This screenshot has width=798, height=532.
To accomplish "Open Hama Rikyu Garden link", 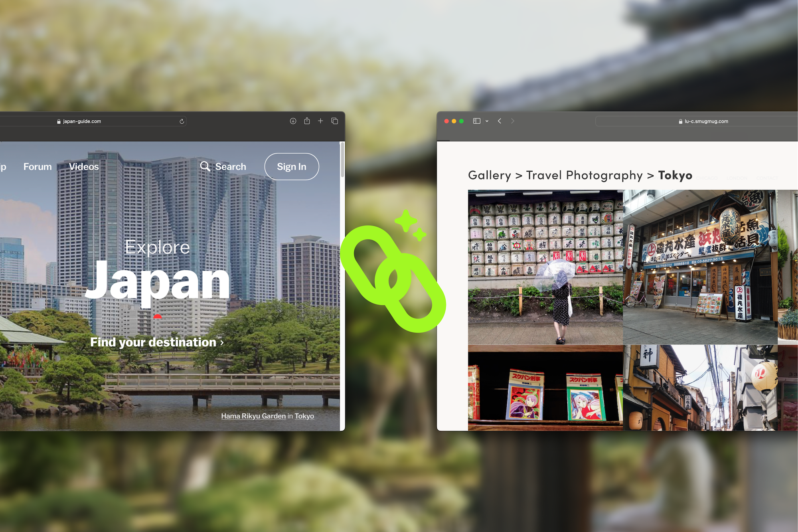I will tap(253, 416).
